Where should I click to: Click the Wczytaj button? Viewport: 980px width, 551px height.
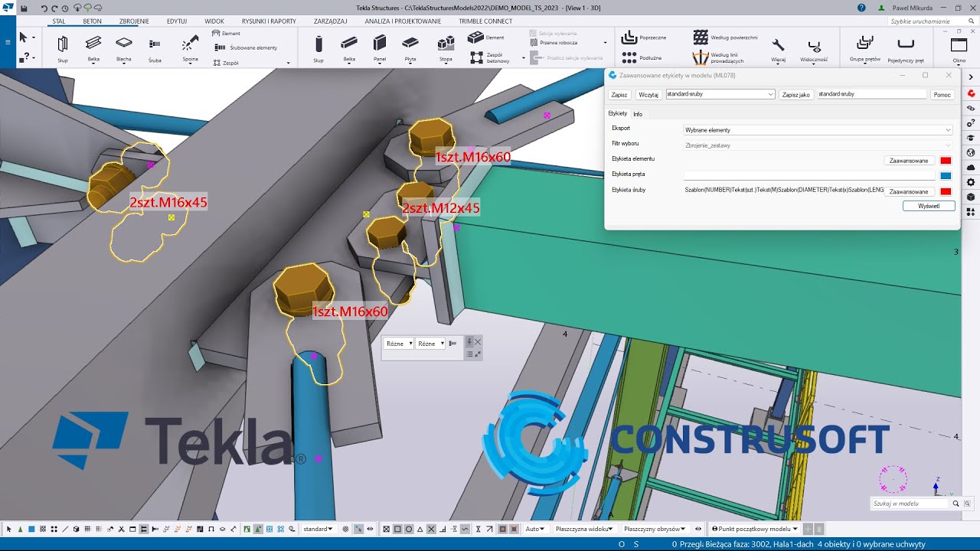648,95
